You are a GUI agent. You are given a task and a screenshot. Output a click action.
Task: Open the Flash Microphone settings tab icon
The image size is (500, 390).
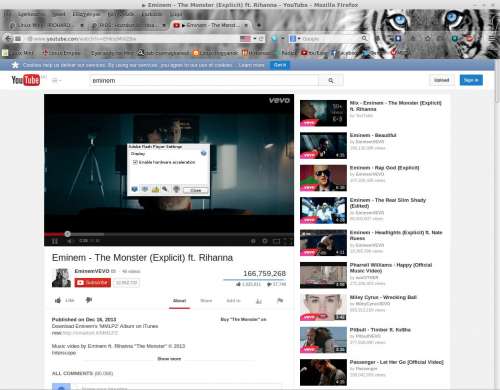tap(165, 189)
